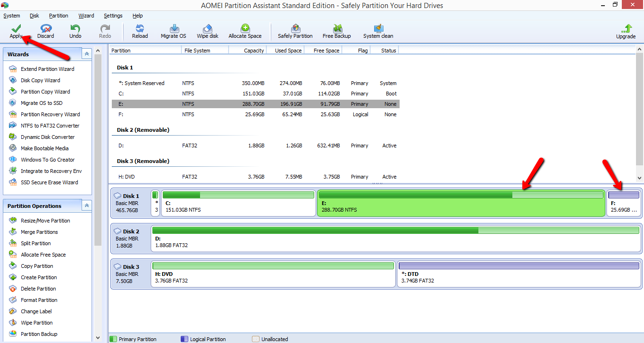Click Split Partition operation

35,243
